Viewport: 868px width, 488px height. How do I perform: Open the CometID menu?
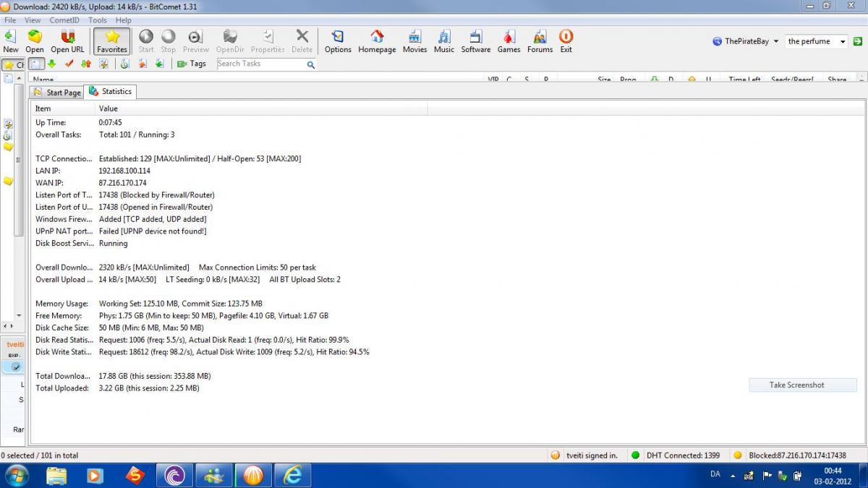64,20
